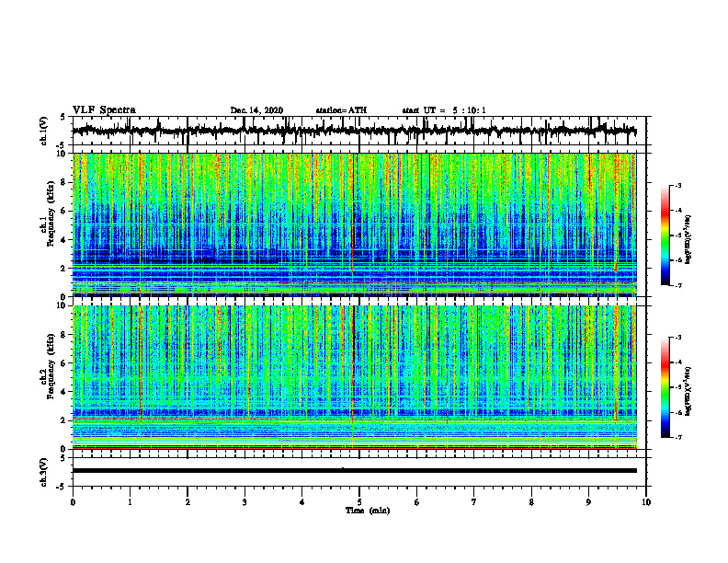
Task: Click the "Time (min)" axis label
Action: [368, 511]
